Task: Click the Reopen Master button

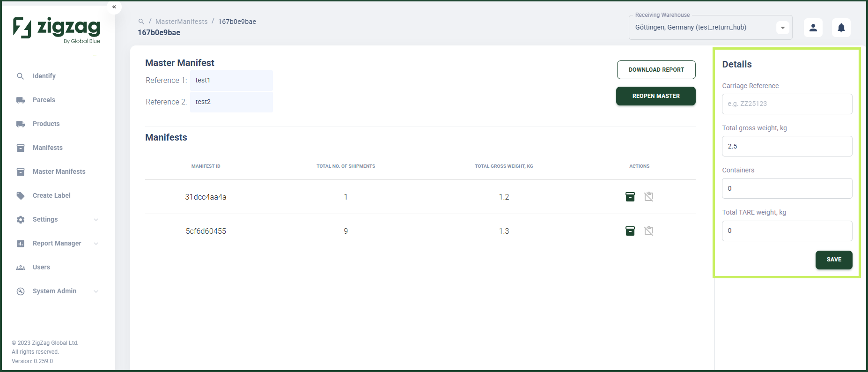Action: click(656, 96)
